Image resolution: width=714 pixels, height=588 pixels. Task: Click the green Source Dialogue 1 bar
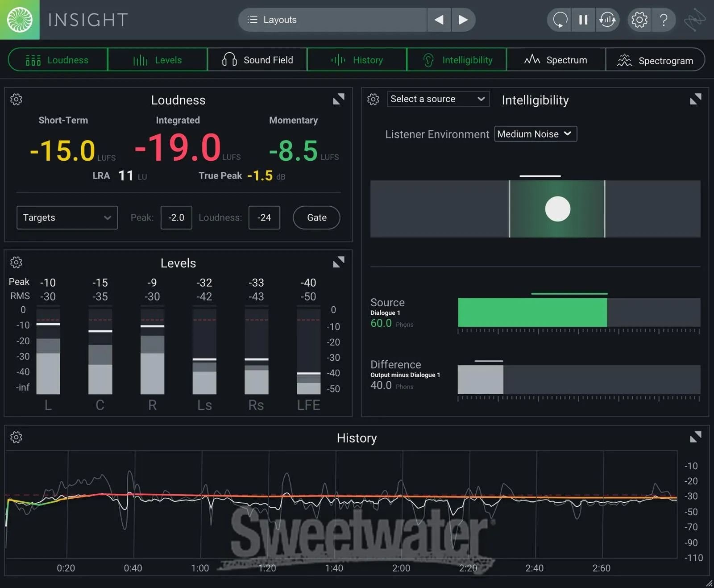(532, 313)
